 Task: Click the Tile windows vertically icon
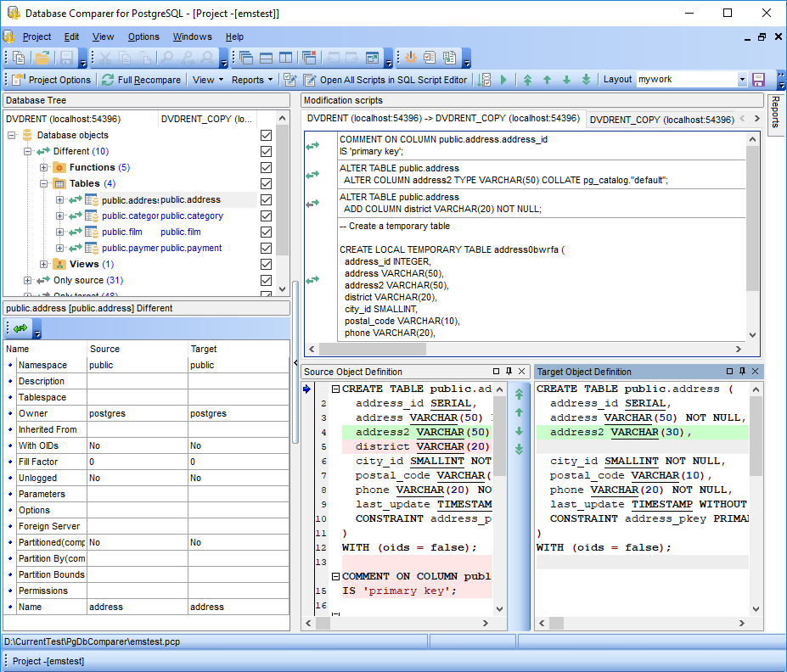tap(285, 59)
